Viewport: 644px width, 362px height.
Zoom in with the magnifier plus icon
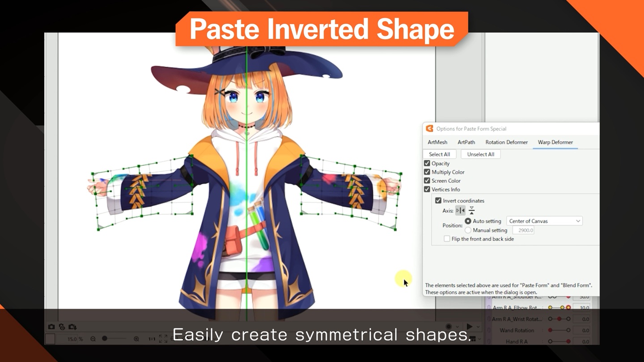[x=136, y=338]
